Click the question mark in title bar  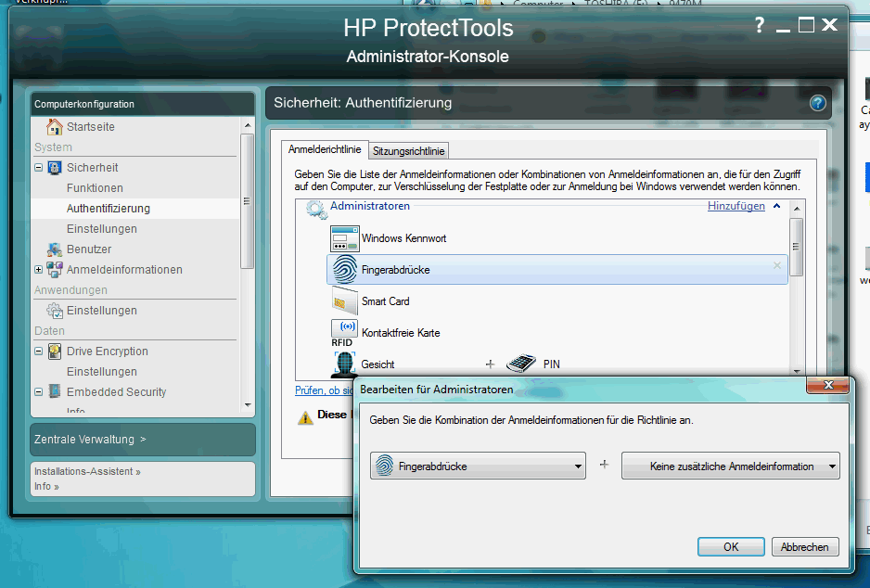pyautogui.click(x=760, y=26)
